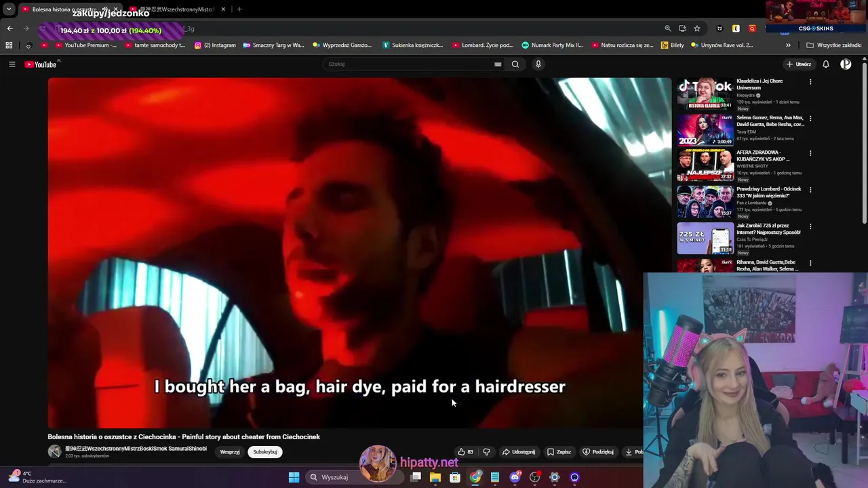This screenshot has height=488, width=868.
Task: Open the on-screen keyboard icon in search
Action: tap(498, 64)
